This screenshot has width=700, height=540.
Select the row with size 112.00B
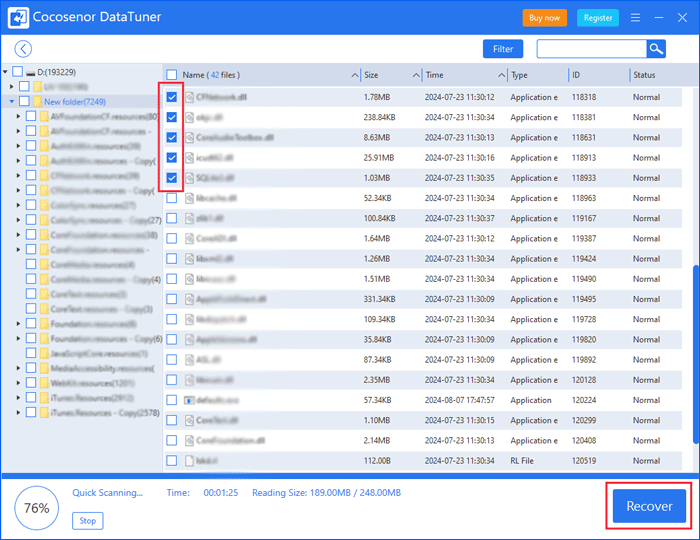pos(423,461)
